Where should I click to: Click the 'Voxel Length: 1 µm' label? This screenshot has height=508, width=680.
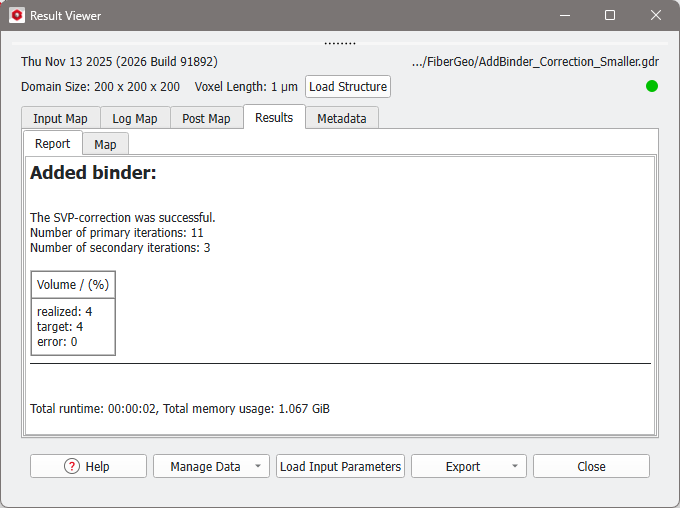point(246,87)
